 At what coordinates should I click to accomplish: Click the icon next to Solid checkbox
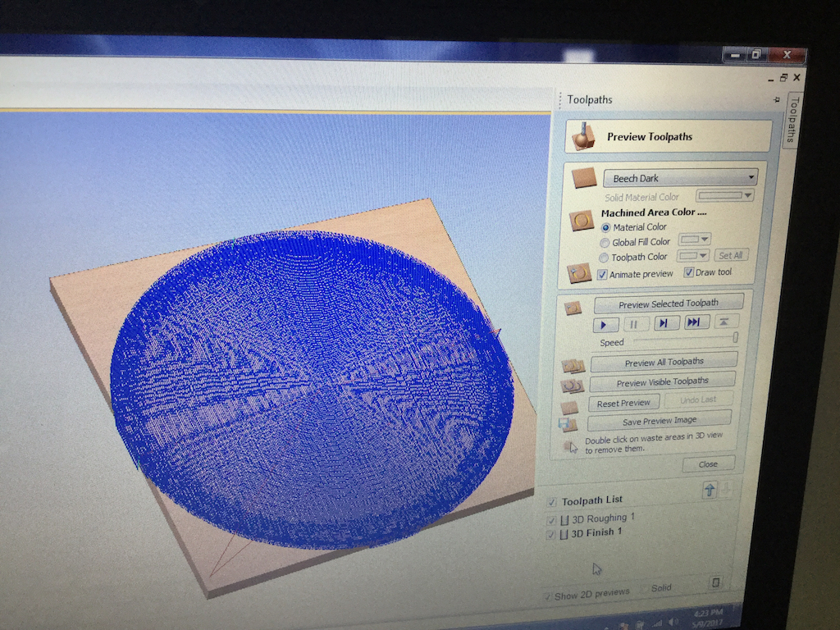tap(715, 582)
